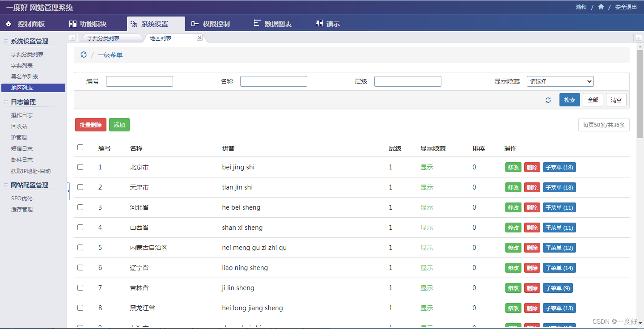644x329 pixels.
Task: Toggle the select-all checkbox in table header
Action: tap(80, 148)
